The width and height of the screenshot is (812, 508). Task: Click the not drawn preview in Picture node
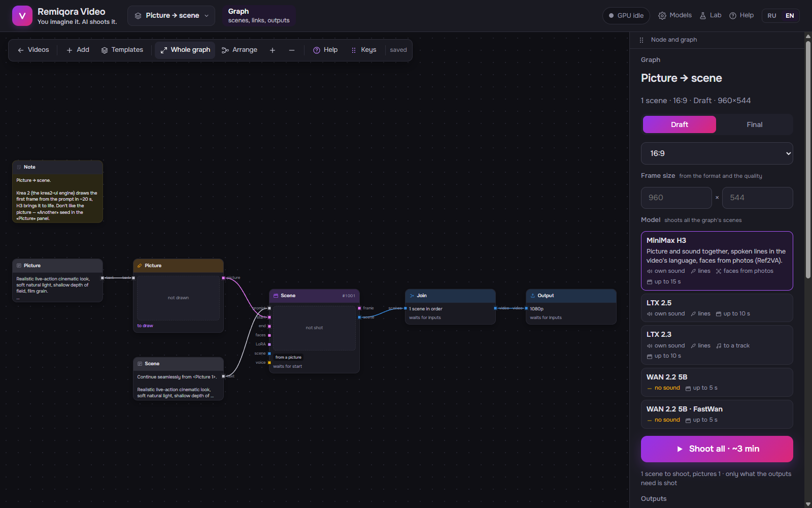tap(178, 298)
